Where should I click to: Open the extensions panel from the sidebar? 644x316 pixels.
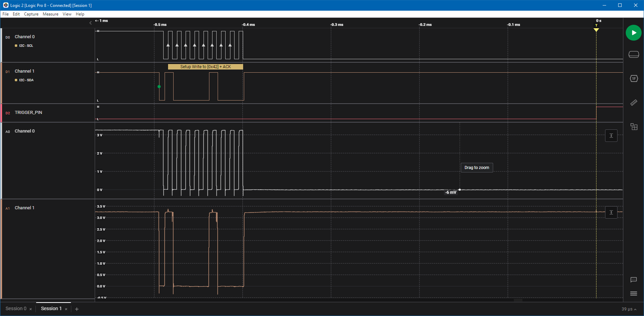coord(634,126)
